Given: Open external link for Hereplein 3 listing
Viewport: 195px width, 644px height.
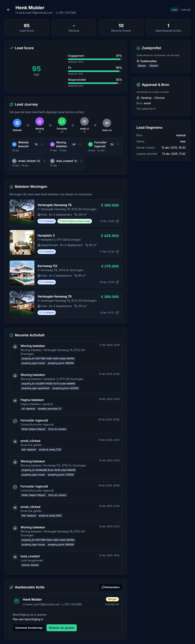Looking at the screenshot, I should point(117,252).
